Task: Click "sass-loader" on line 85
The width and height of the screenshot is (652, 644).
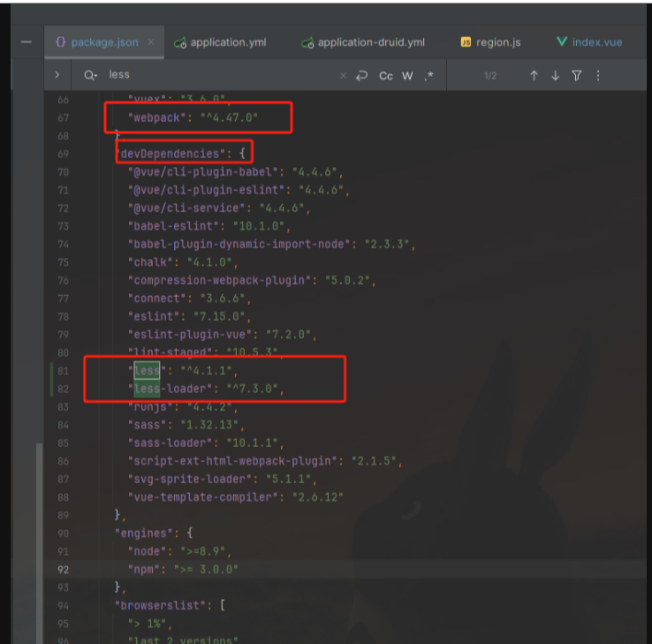Action: [171, 443]
